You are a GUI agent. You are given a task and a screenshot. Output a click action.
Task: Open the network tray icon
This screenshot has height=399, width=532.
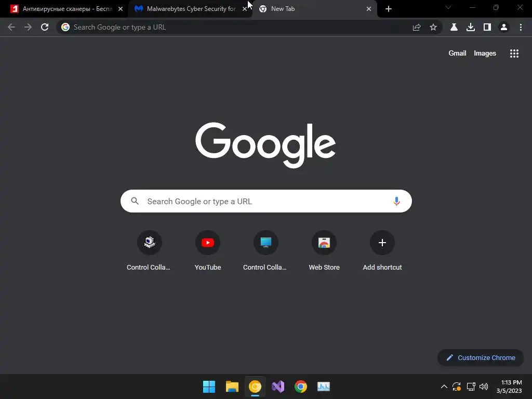[471, 387]
